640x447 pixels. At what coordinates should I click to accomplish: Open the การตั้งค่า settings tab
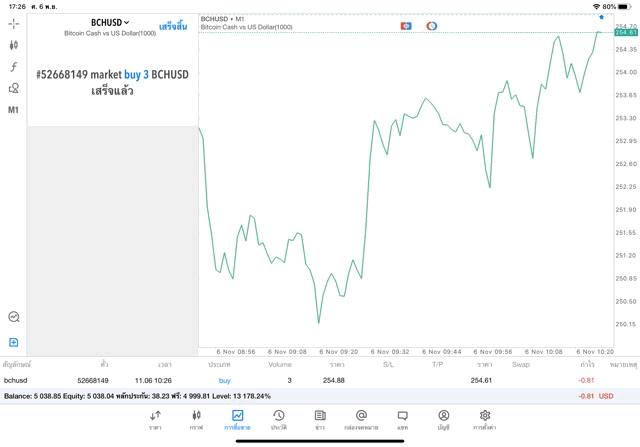coord(484,420)
